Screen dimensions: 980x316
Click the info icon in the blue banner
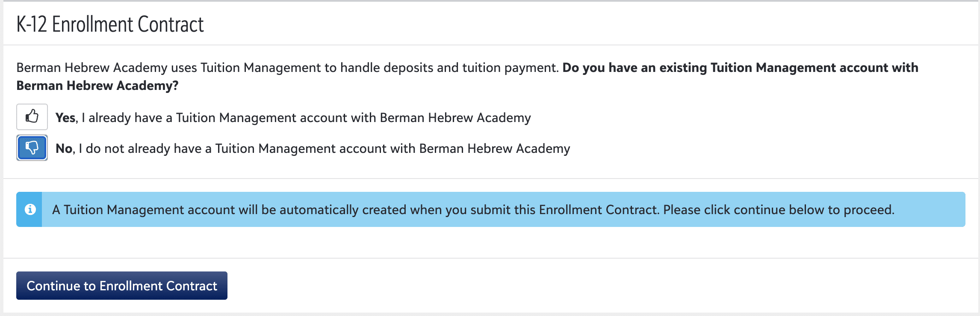pyautogui.click(x=30, y=209)
